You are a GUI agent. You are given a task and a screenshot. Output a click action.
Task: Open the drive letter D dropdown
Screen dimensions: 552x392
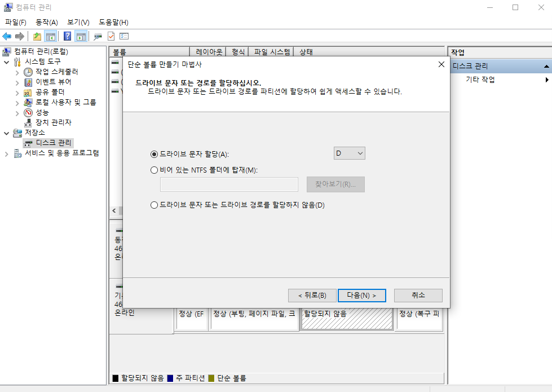point(349,153)
